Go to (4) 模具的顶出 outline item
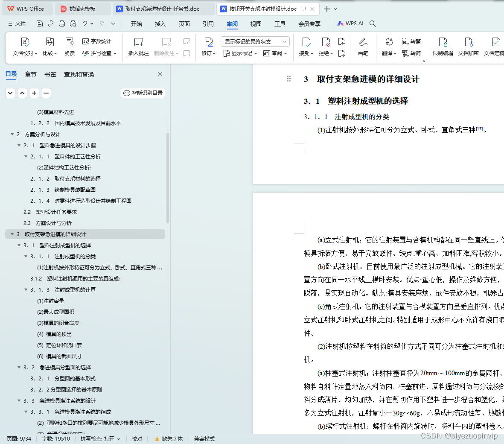 coord(54,334)
